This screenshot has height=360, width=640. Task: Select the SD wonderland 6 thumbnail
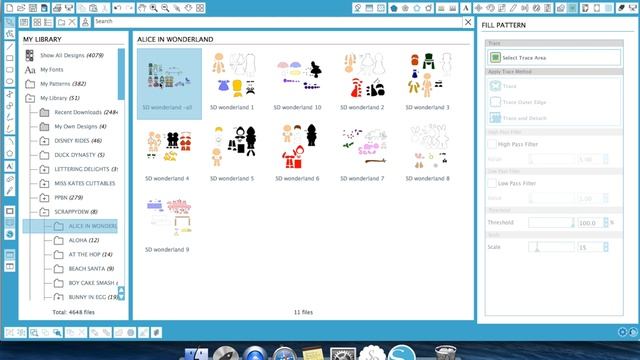[298, 152]
